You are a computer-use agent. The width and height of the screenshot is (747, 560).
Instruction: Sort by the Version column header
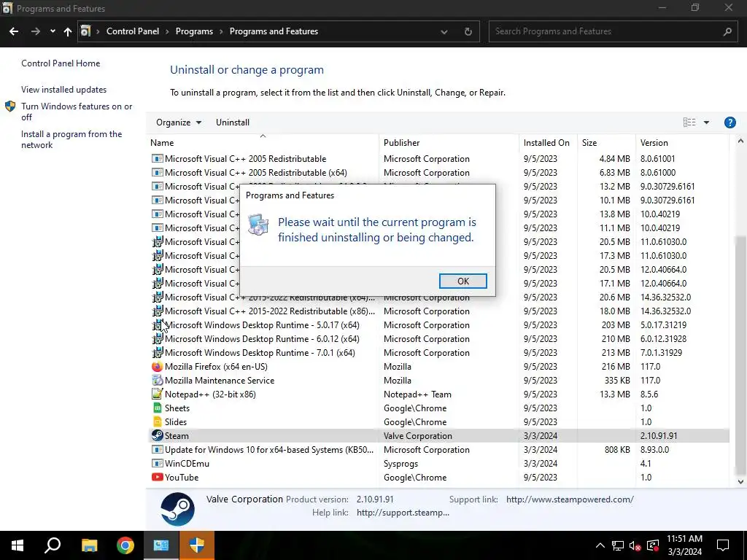point(654,143)
